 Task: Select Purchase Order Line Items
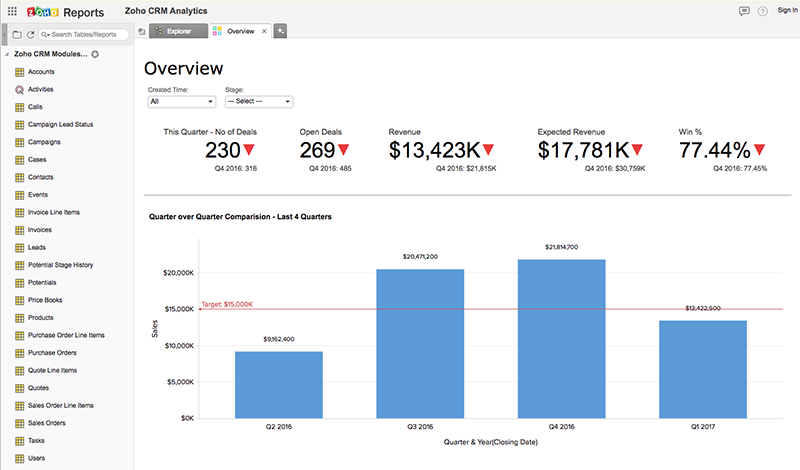tap(66, 335)
